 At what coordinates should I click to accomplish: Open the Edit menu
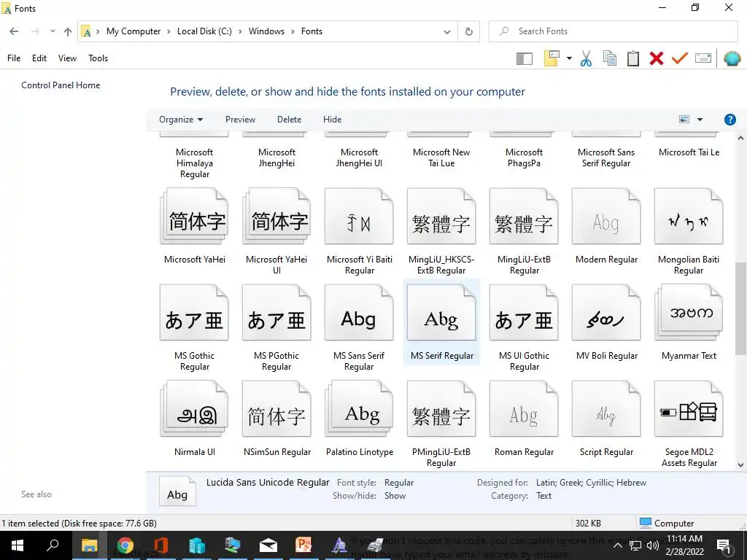pyautogui.click(x=39, y=58)
